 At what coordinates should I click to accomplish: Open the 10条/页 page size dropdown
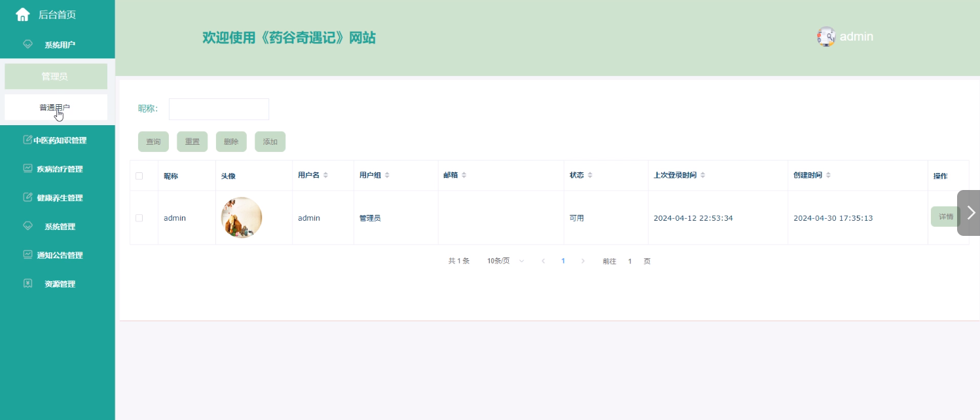pos(505,261)
